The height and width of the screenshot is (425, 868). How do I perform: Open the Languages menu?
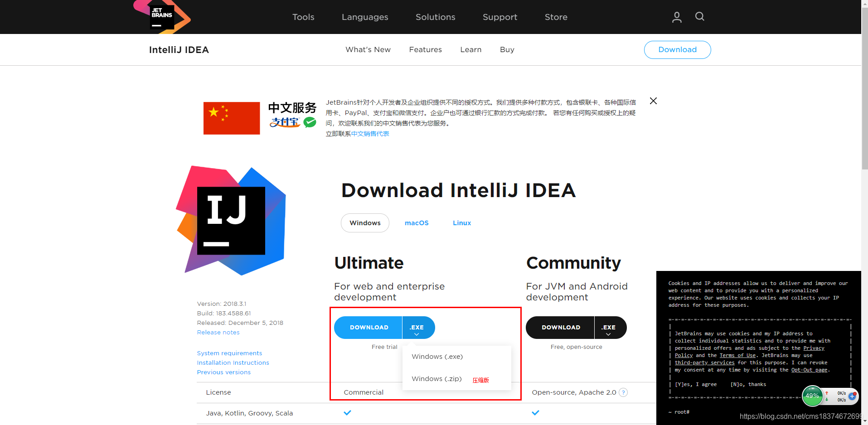click(365, 17)
